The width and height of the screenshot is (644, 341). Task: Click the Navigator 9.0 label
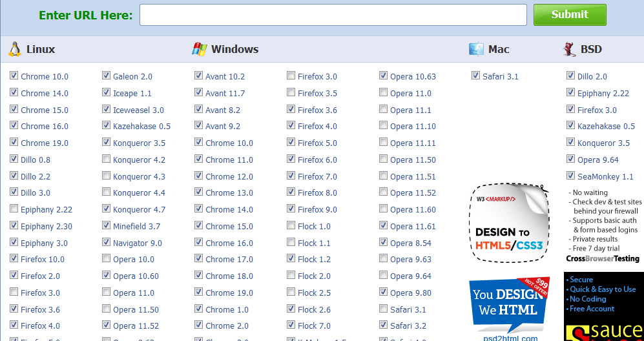point(138,243)
